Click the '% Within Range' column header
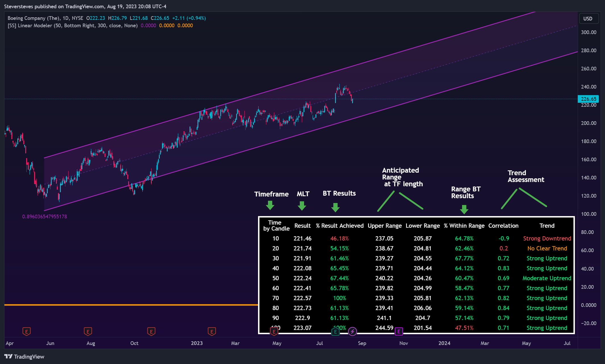The image size is (605, 364). click(x=464, y=226)
